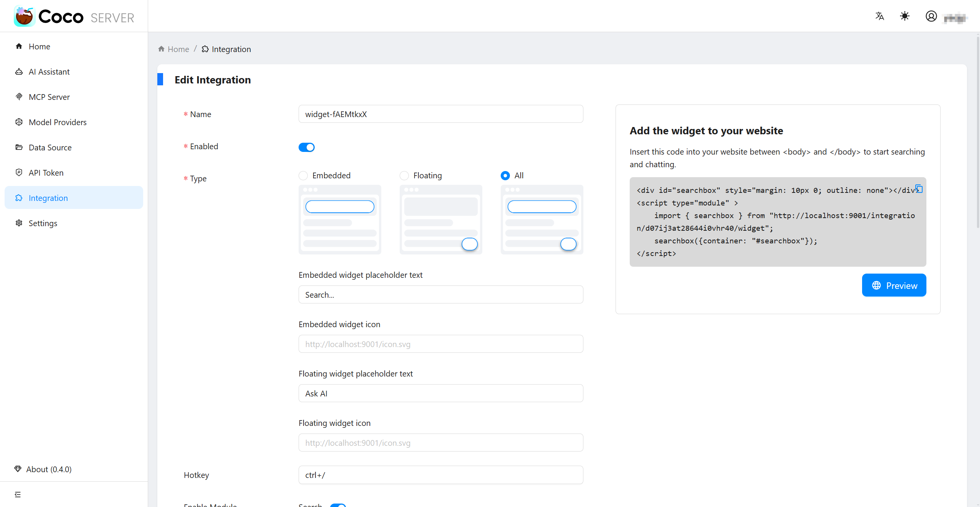Focus the Embedded widget icon URL field
This screenshot has height=507, width=980.
441,344
